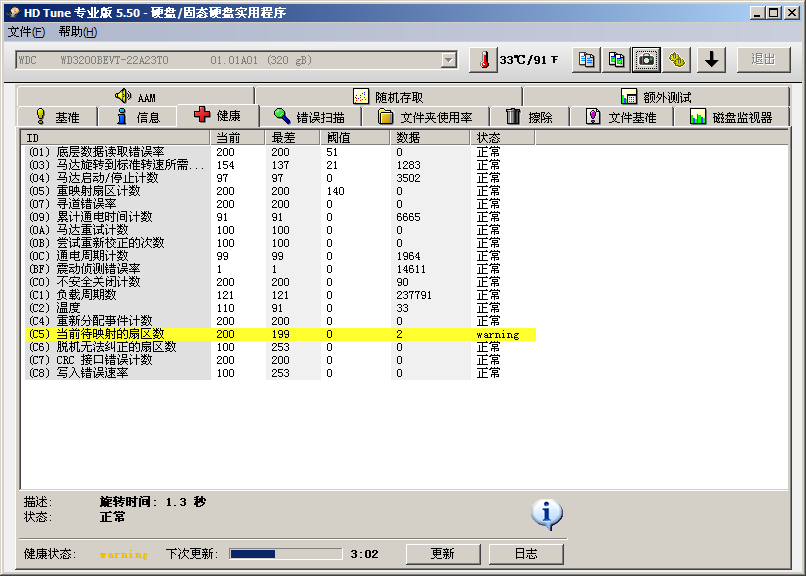The image size is (806, 576).
Task: Click the blue info balloon icon
Action: [546, 514]
